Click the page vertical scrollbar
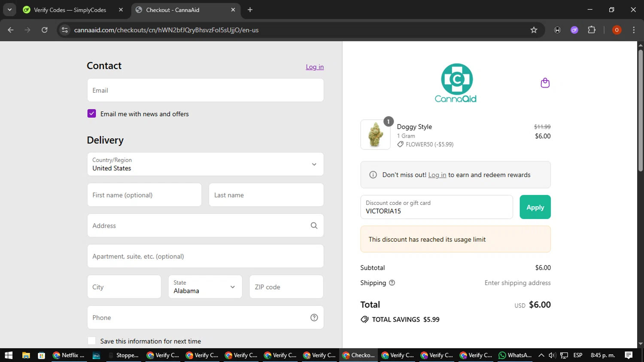644x362 pixels. 641,112
